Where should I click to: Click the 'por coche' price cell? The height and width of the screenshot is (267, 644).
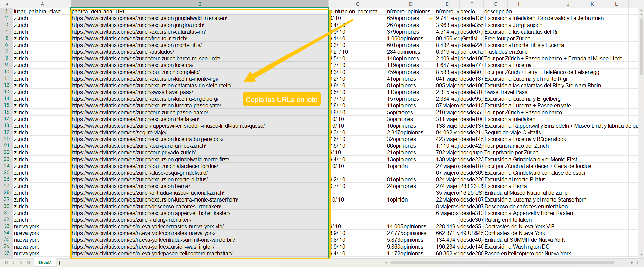pyautogui.click(x=472, y=52)
